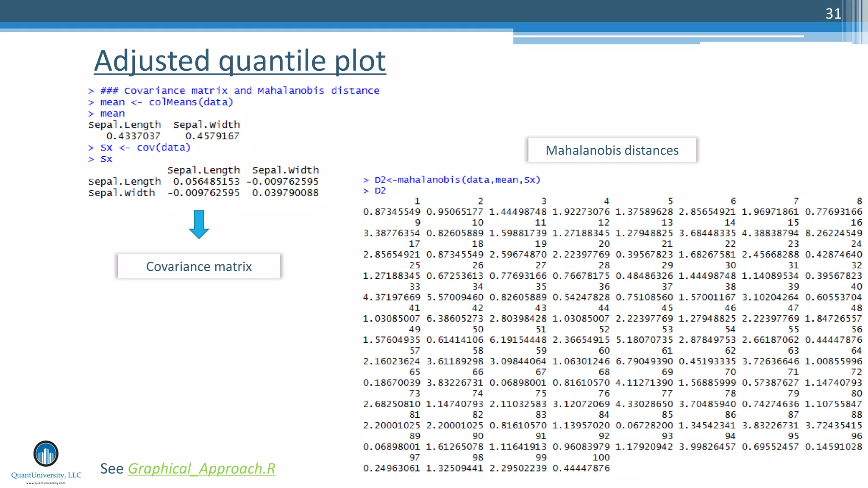This screenshot has height=488, width=868.
Task: Click the distance value 6.19154448
Action: [x=518, y=340]
